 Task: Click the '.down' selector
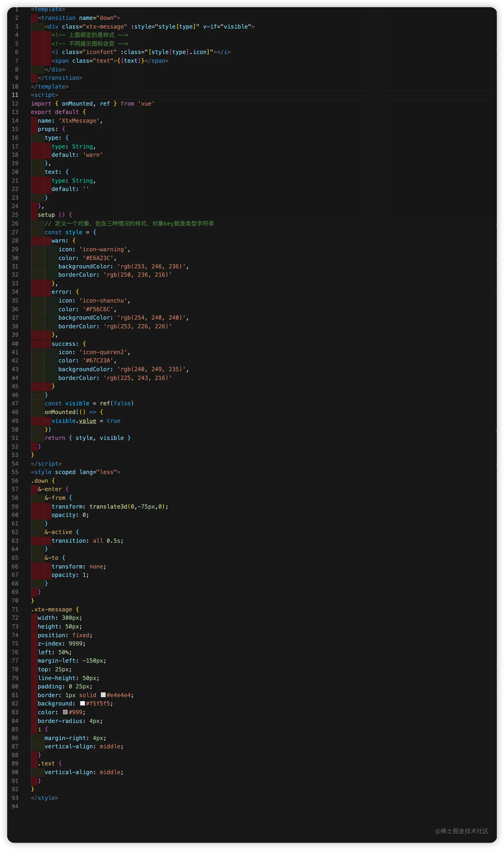click(39, 481)
